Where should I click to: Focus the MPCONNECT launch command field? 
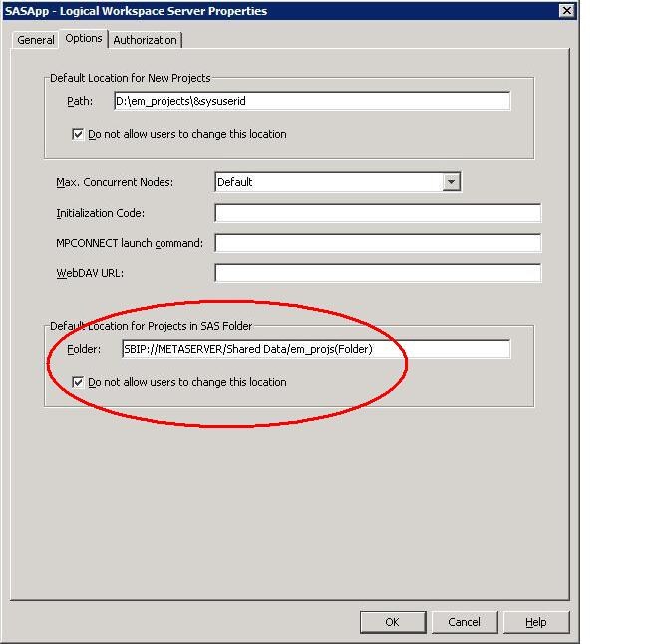click(378, 243)
